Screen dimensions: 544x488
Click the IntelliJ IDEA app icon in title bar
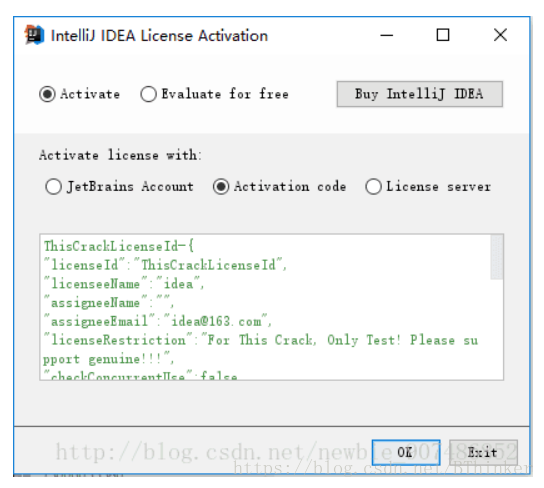[x=34, y=35]
